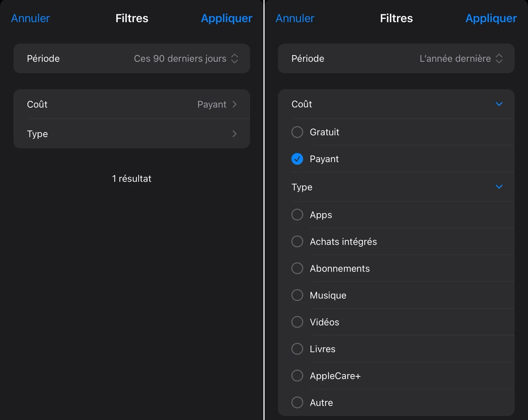The image size is (528, 420).
Task: Choose Autre in the Type list
Action: (396, 403)
